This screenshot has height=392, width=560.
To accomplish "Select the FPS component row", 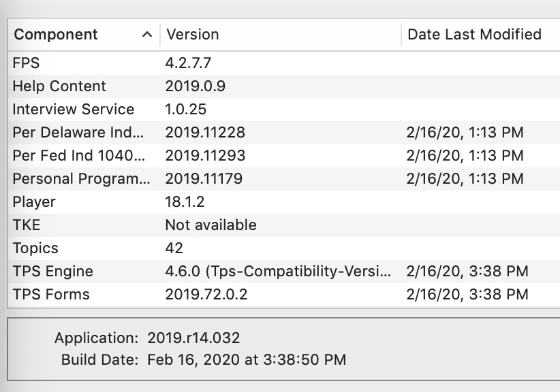I will 284,63.
